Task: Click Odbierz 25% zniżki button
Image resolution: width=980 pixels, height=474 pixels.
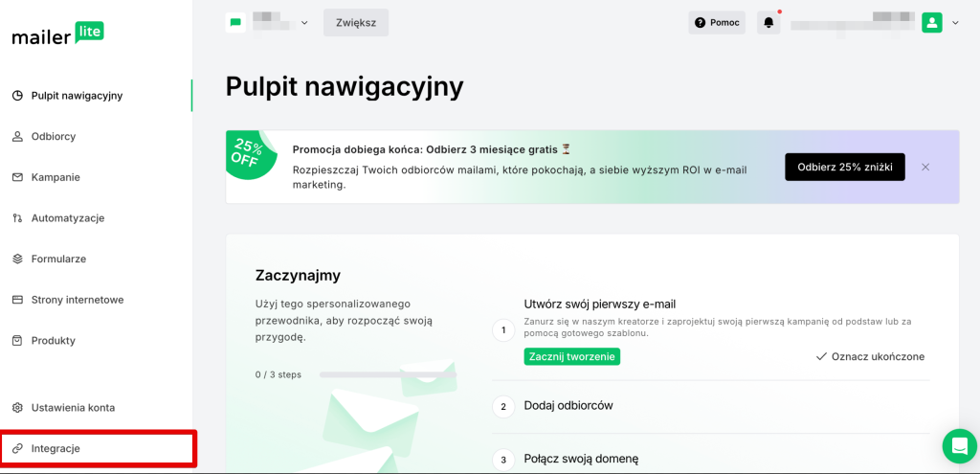Action: coord(844,167)
